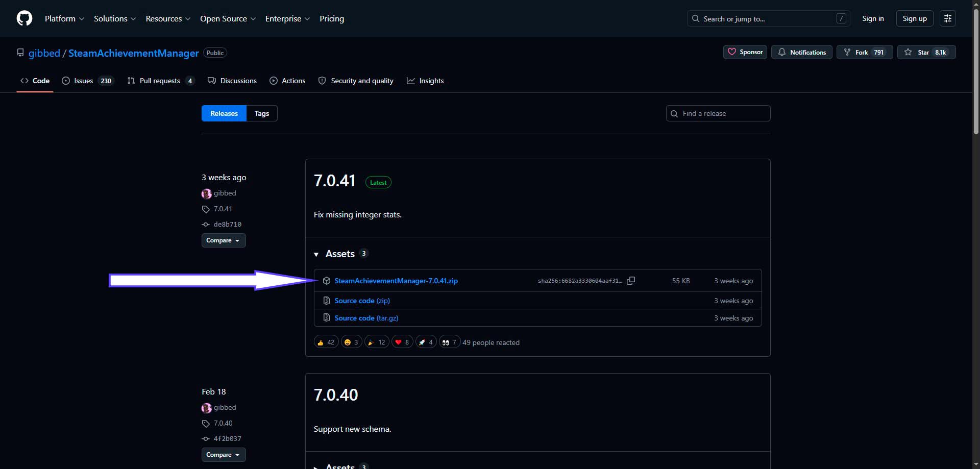980x469 pixels.
Task: Fork the repository button
Action: coord(865,52)
